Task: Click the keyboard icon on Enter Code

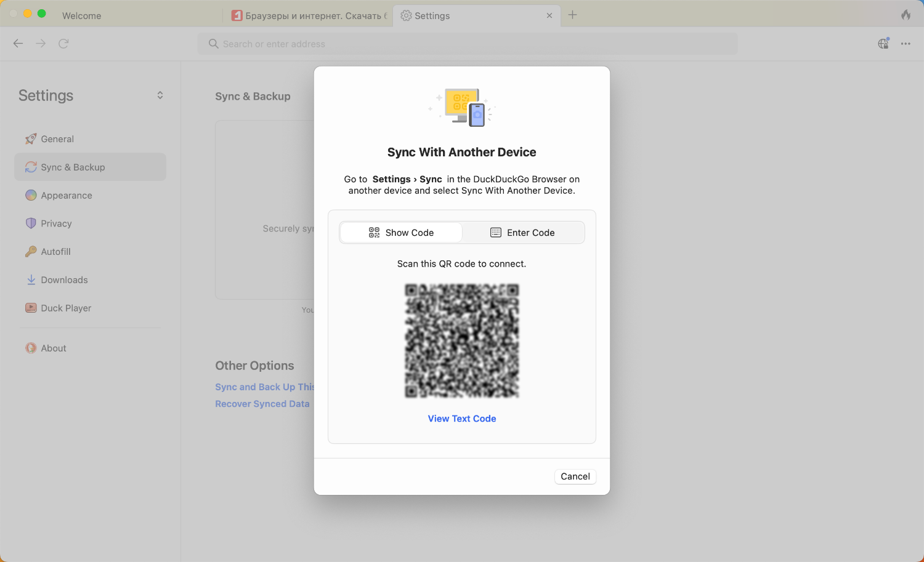Action: [496, 233]
